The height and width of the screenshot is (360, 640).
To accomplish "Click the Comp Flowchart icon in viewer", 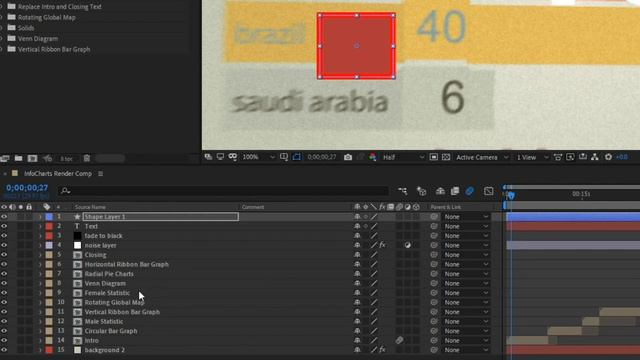I will [595, 157].
